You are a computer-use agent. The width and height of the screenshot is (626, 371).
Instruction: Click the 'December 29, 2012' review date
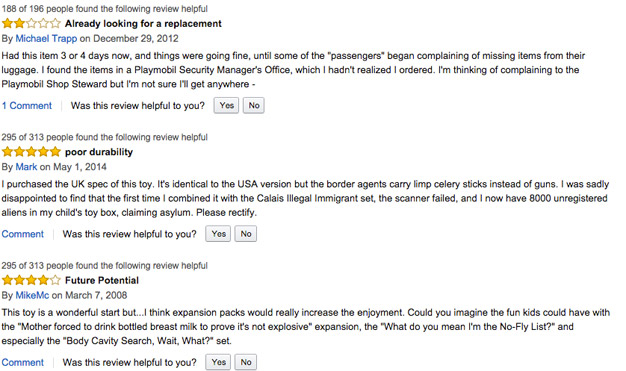(136, 39)
